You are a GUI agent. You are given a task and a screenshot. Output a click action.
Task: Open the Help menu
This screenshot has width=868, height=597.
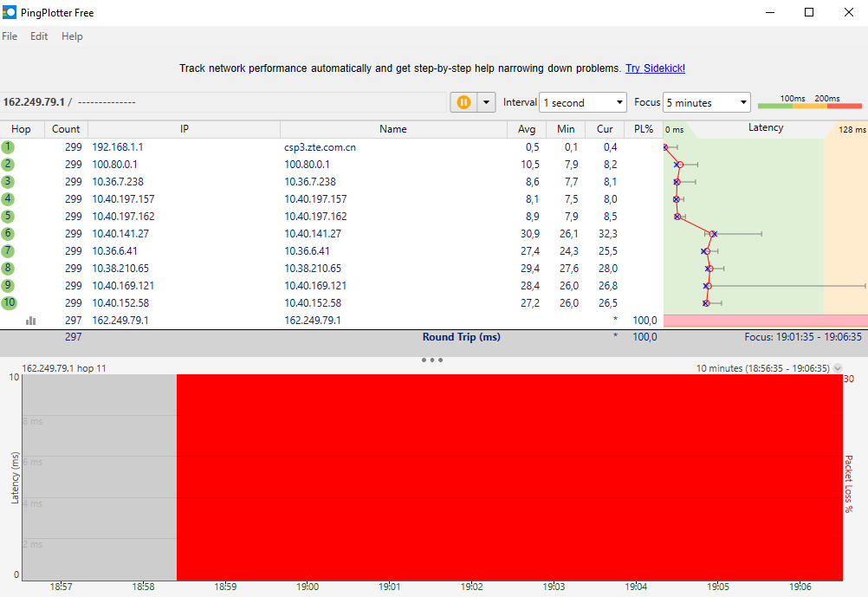coord(72,36)
